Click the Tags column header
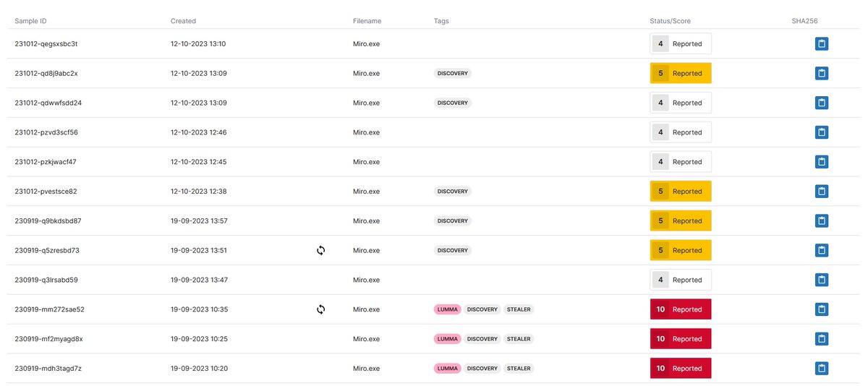 pos(441,21)
